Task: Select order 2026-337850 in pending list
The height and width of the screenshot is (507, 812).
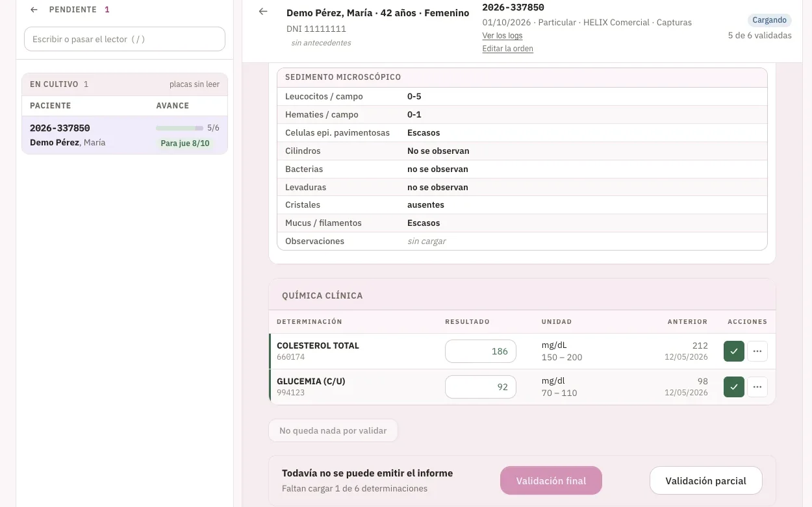Action: 125,135
